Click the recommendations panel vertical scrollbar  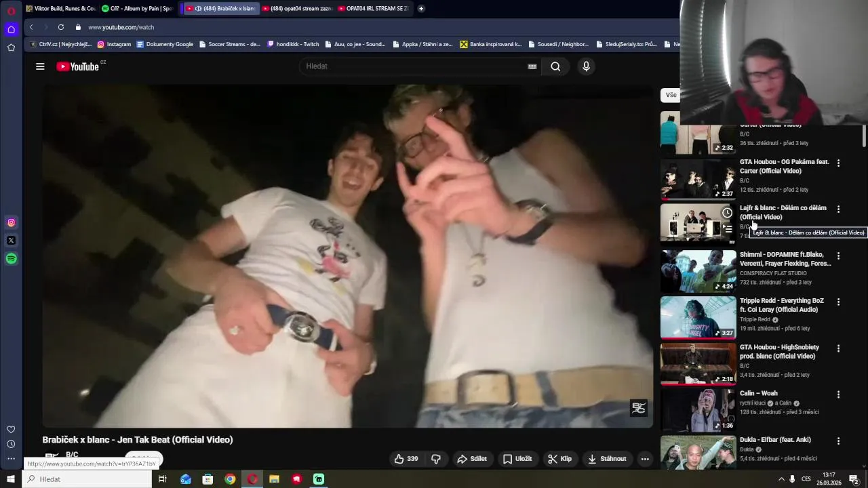[x=864, y=136]
